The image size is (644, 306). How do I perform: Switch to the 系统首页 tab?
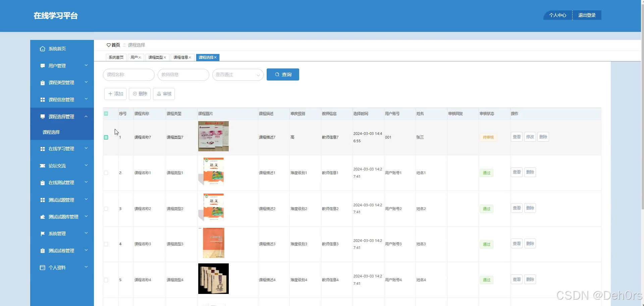pyautogui.click(x=116, y=57)
